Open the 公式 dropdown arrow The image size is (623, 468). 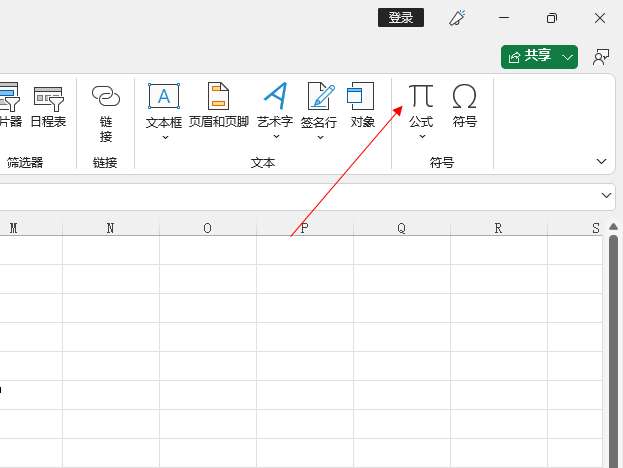pyautogui.click(x=421, y=138)
